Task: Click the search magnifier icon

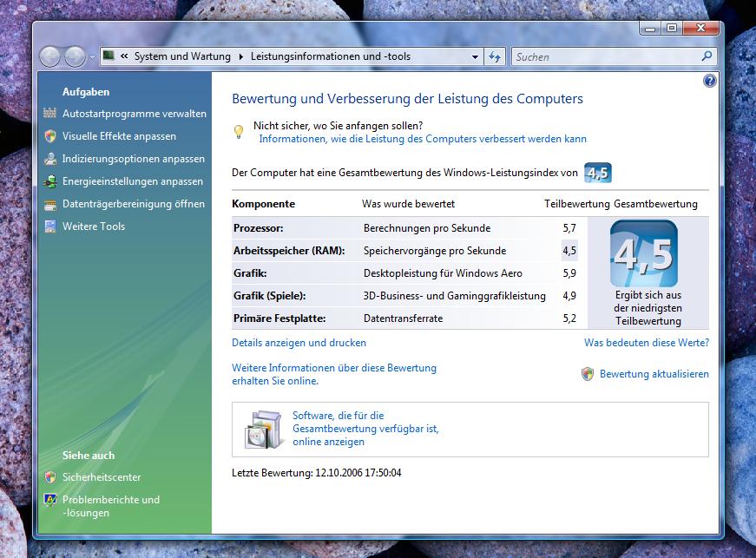Action: coord(707,56)
